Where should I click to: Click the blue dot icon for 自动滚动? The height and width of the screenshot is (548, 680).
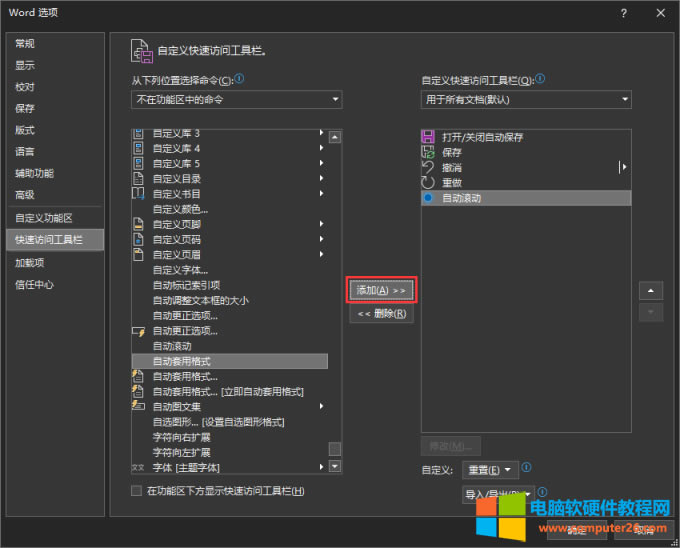click(x=428, y=198)
